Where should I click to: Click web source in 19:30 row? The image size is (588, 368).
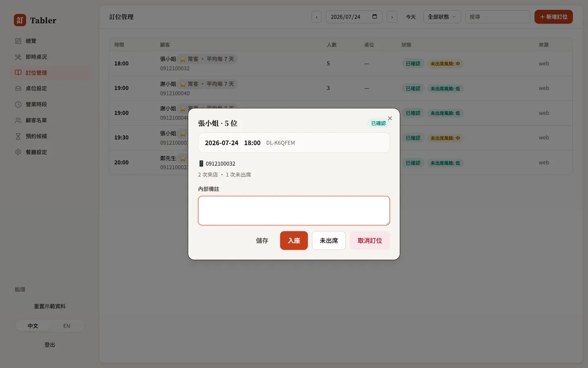pyautogui.click(x=544, y=137)
